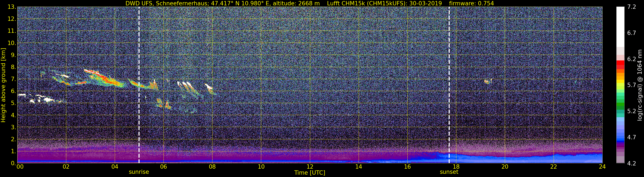Image resolution: width=644 pixels, height=177 pixels.
Task: Click time axis tick label '02'
Action: [x=66, y=167]
